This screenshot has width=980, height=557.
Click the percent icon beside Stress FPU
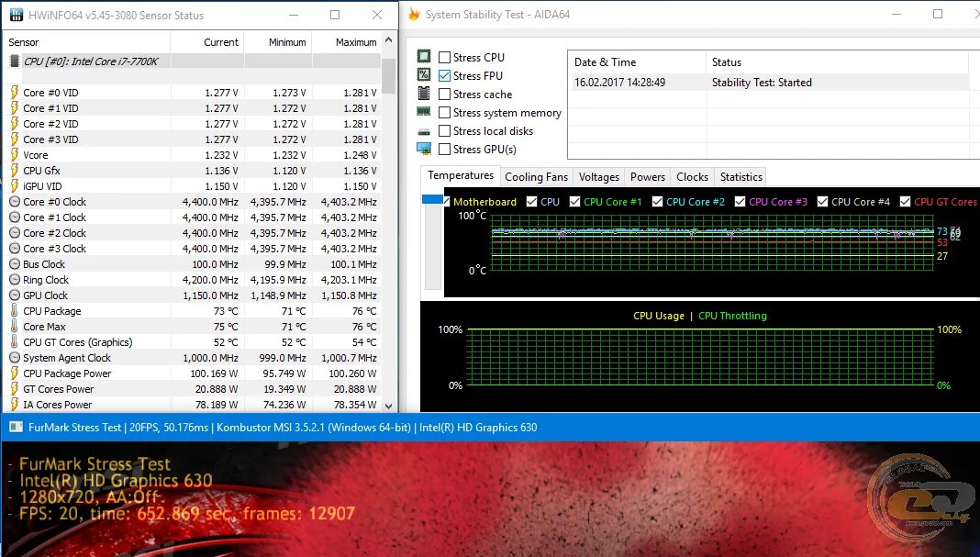pyautogui.click(x=424, y=74)
